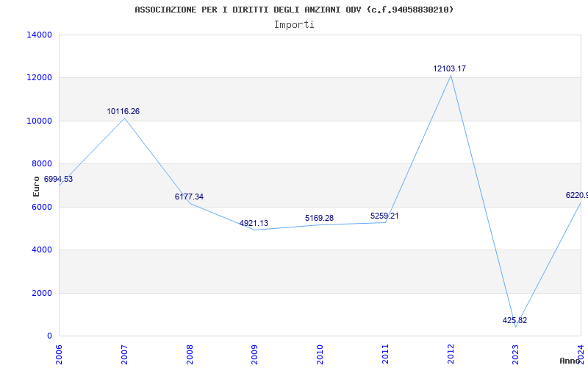The image size is (588, 368).
Task: Click the 2009 x-axis year label
Action: coord(254,354)
